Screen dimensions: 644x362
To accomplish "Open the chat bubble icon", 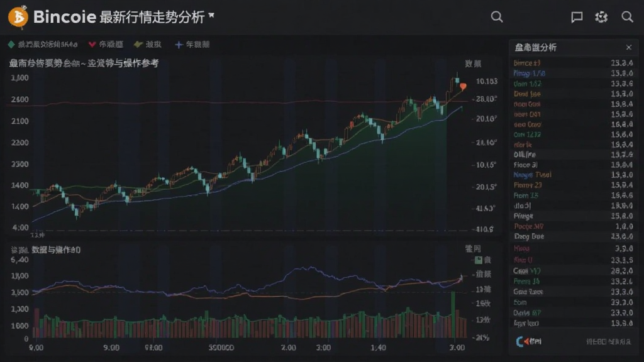I will (577, 17).
